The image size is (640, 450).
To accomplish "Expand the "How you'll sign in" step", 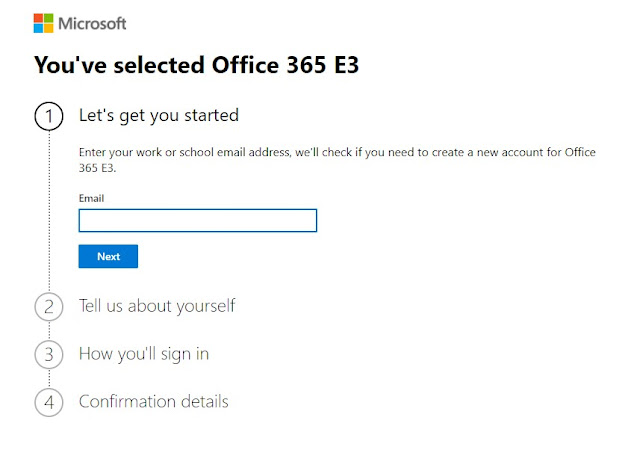I will pyautogui.click(x=144, y=353).
